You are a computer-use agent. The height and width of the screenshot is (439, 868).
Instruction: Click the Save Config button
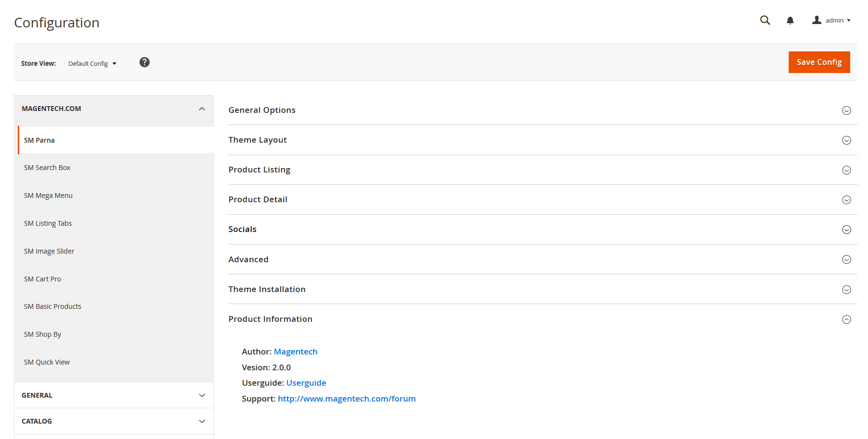point(819,62)
